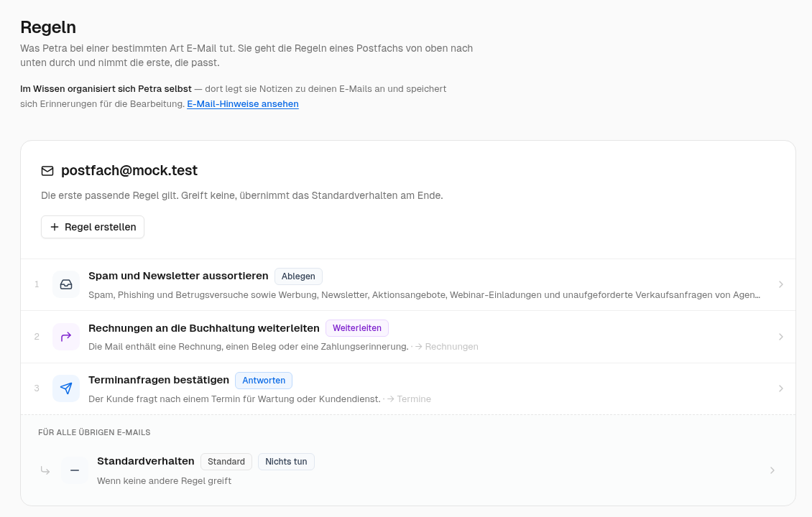Select the Standardverhalten title
Screen dimensions: 812x517
[146, 461]
